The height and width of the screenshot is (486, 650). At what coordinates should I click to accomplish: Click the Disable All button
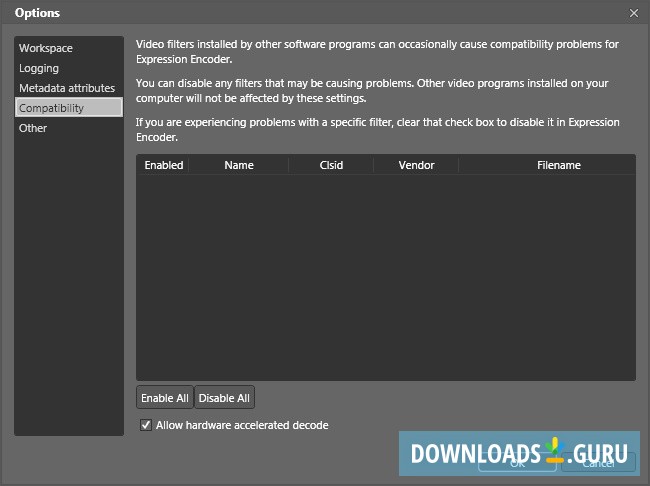point(224,398)
